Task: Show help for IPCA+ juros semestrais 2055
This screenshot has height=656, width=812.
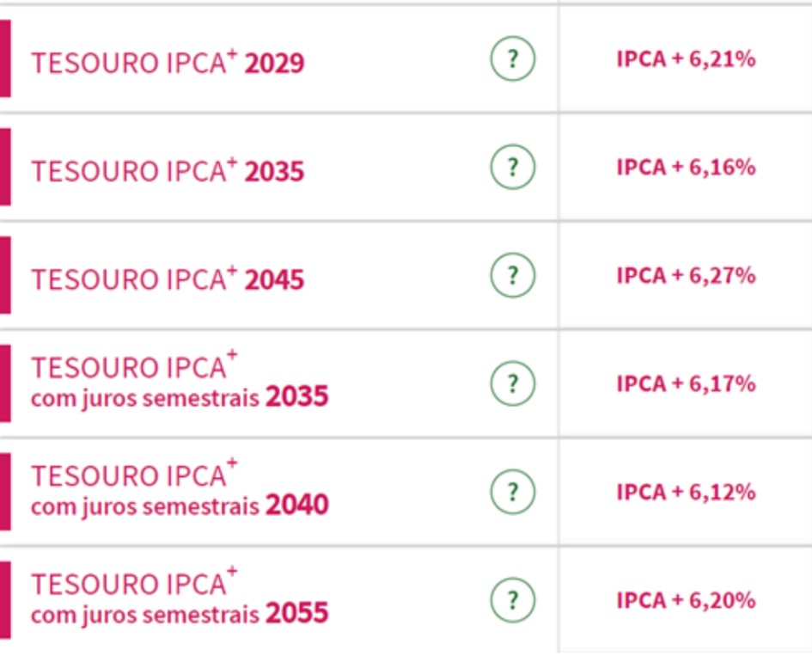Action: 513,600
